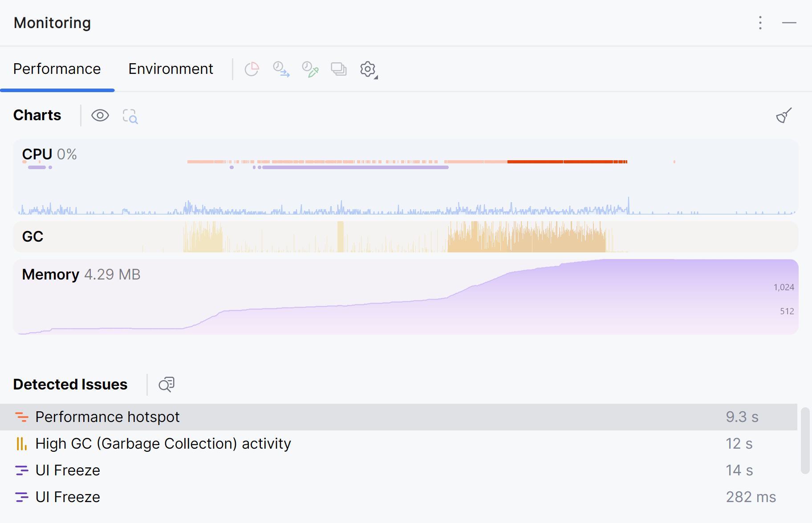Select the 14 s UI Freeze issue

(x=68, y=470)
